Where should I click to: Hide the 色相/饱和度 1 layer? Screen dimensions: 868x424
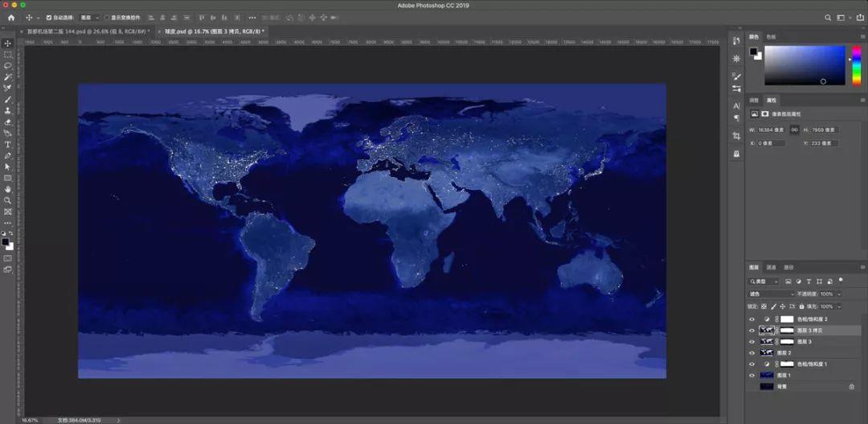[751, 364]
